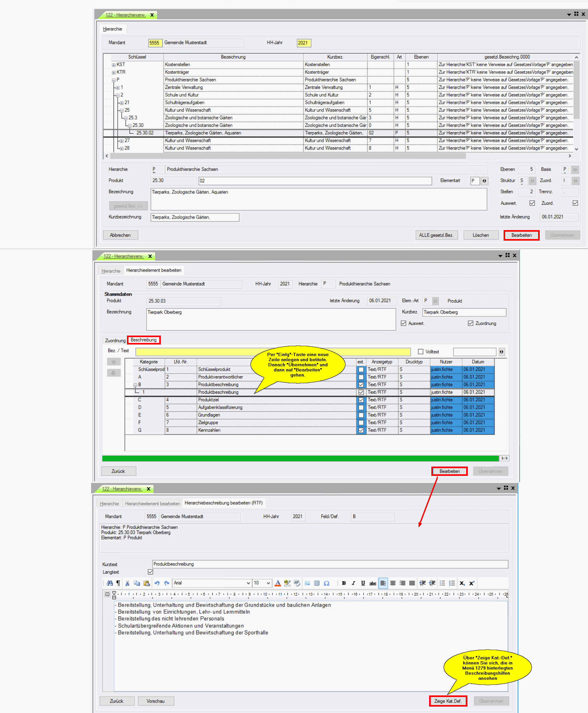Click the Kurzbezeichnung input field
588x713 pixels.
click(195, 217)
